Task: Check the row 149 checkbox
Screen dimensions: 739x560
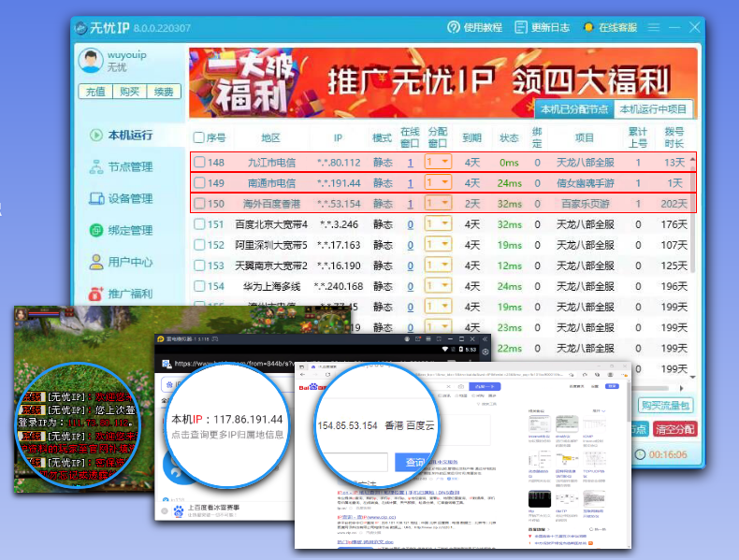Action: [x=200, y=182]
